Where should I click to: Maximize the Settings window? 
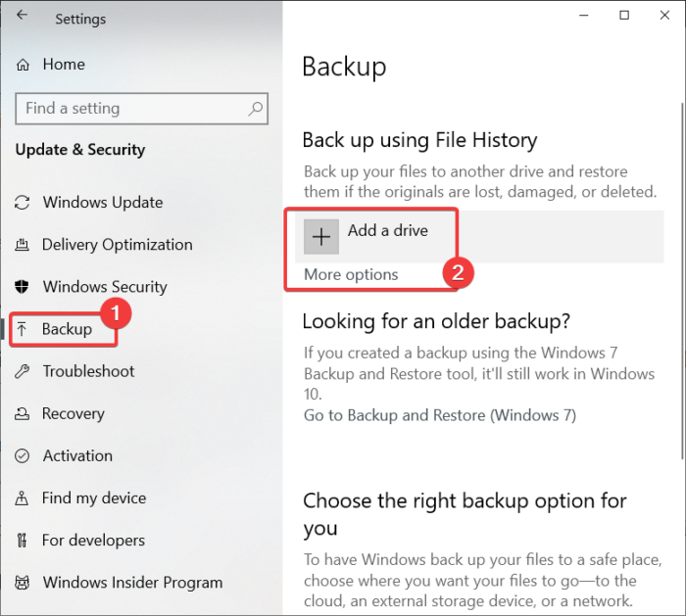624,16
